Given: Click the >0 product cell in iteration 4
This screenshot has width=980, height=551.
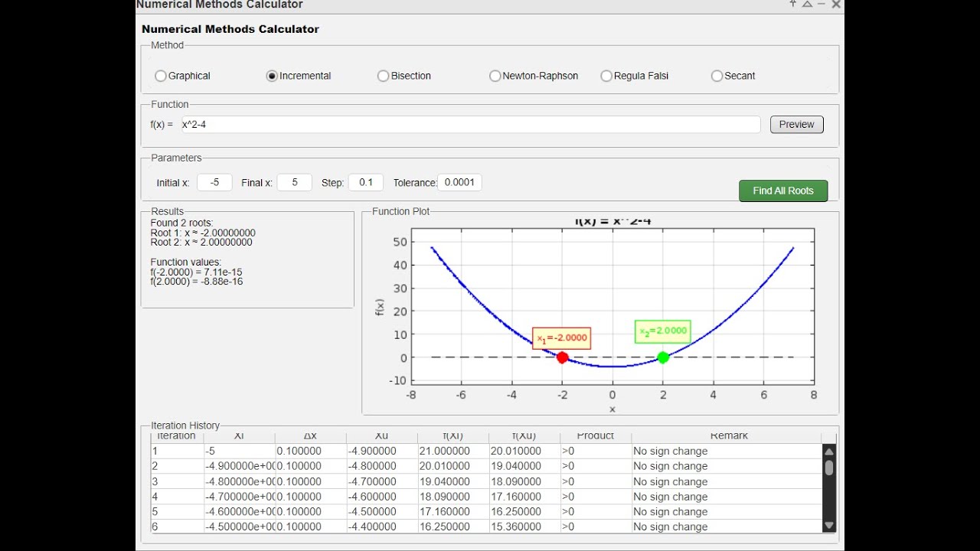Looking at the screenshot, I should point(596,497).
